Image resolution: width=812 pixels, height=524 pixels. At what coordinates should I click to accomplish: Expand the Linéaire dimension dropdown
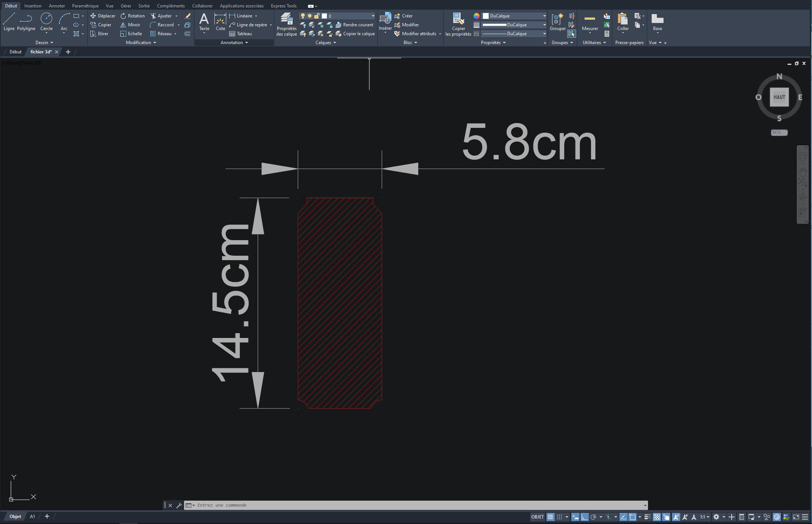tap(256, 16)
